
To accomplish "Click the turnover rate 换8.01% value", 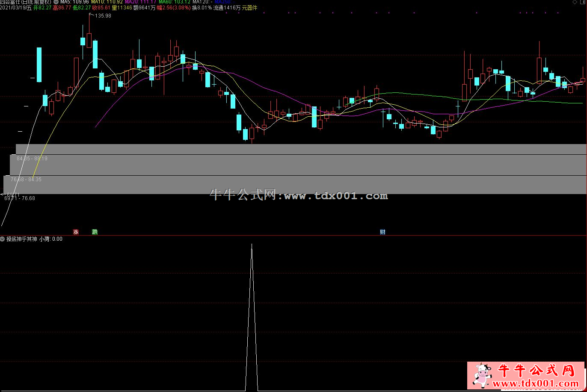I will pos(202,8).
